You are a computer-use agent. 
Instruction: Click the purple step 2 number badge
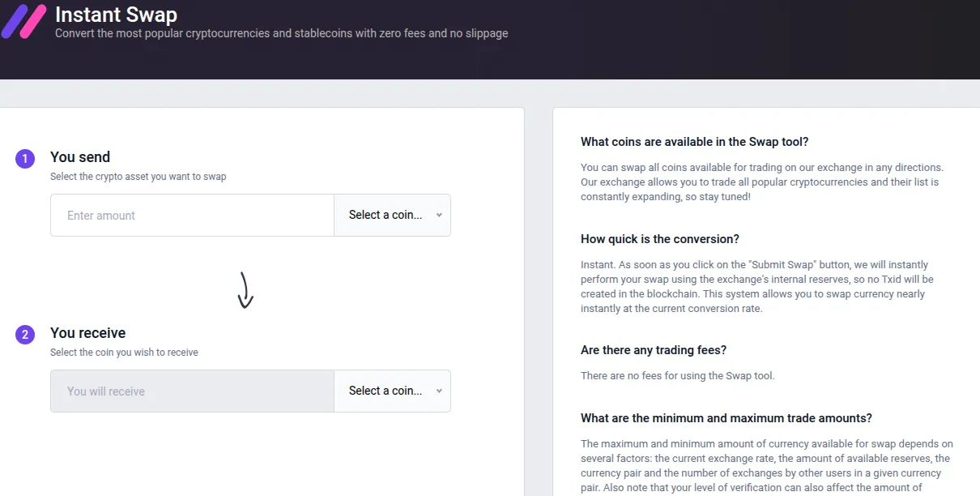25,335
